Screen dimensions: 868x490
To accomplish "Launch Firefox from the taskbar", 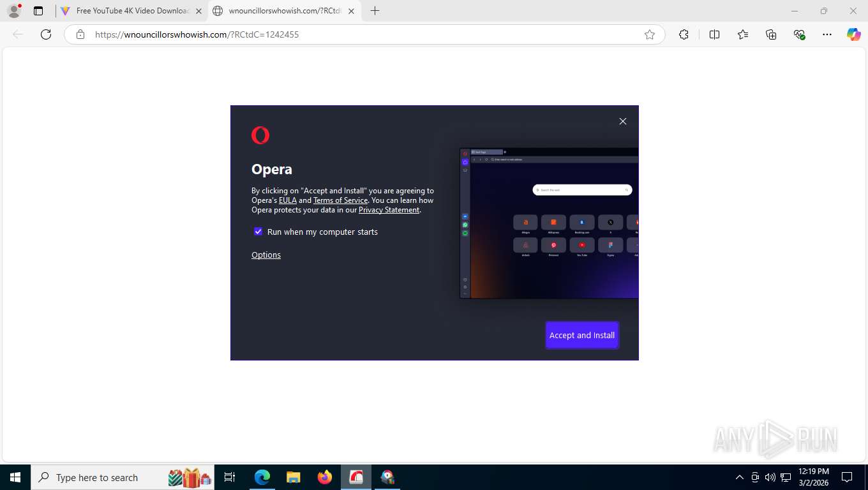I will click(325, 477).
